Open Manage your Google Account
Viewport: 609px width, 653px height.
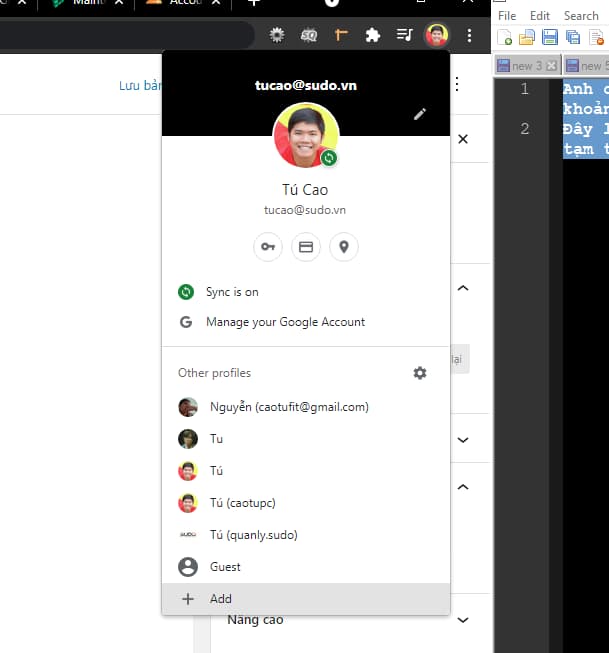coord(306,322)
